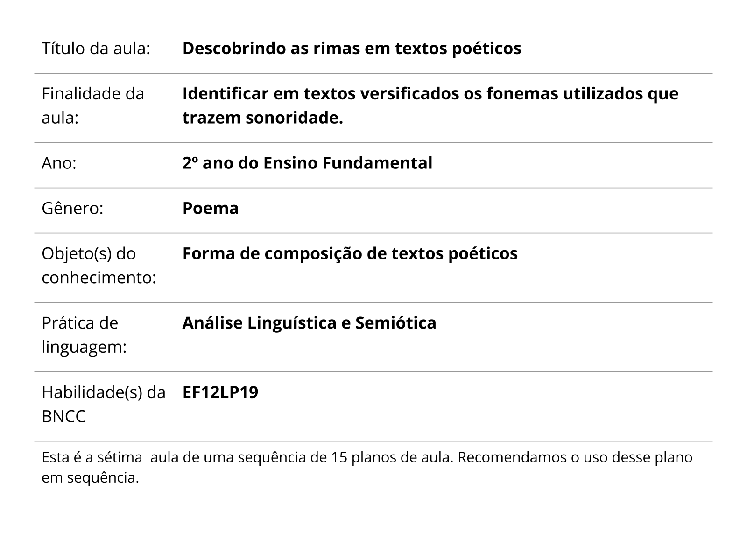The image size is (747, 560).
Task: Select 'Forma de composição de textos poéticos'
Action: click(350, 253)
